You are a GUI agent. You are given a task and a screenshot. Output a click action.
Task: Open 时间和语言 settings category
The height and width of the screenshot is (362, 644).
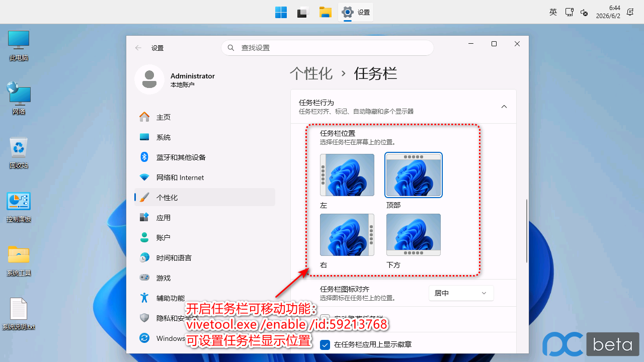tap(205, 258)
